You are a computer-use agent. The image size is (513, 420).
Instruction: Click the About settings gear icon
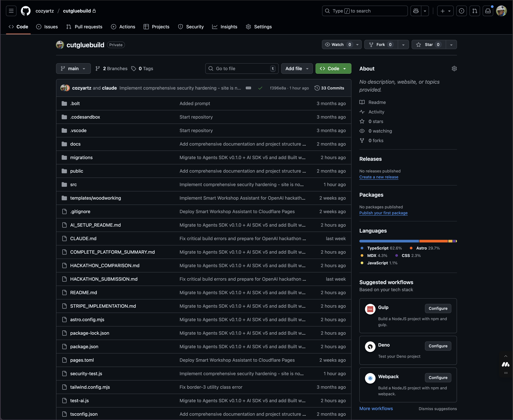coord(454,69)
